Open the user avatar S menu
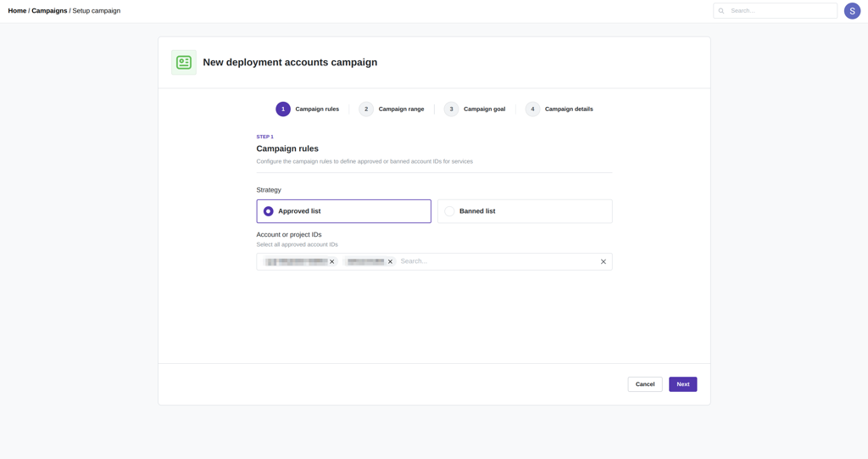The image size is (868, 459). (852, 11)
